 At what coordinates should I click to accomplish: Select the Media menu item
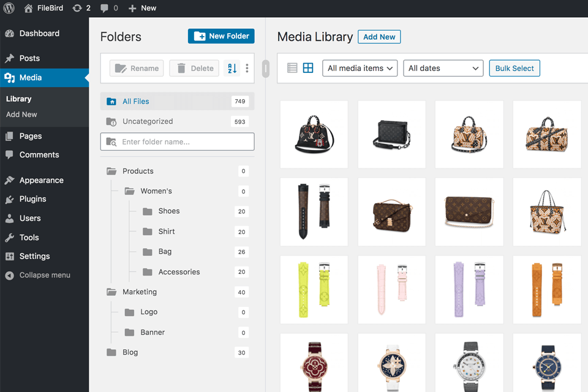tap(44, 78)
